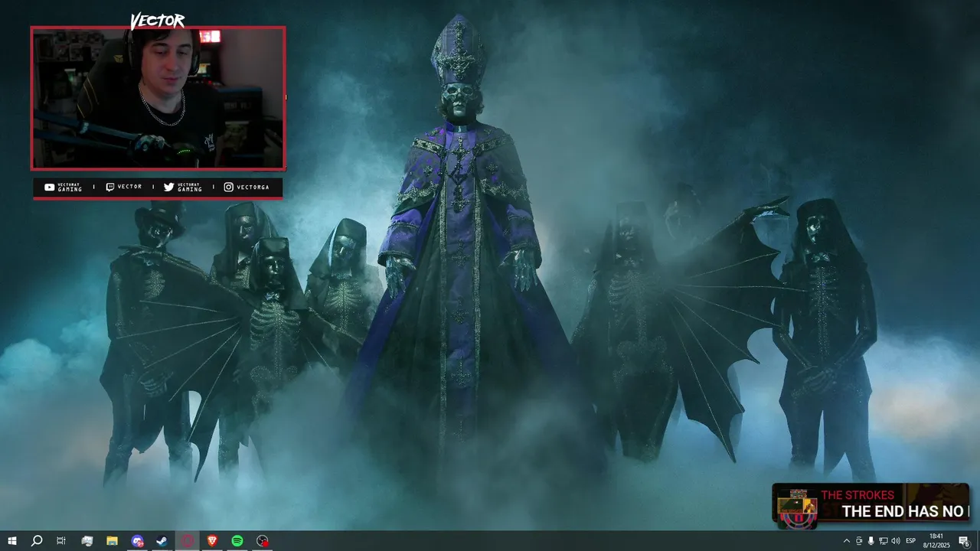Change input language from ESP

[x=911, y=541]
